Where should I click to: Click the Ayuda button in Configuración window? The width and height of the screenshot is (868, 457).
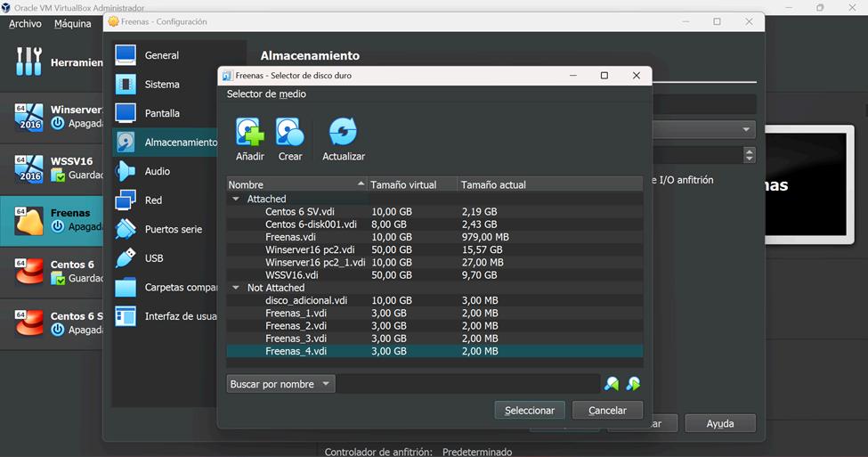(x=720, y=424)
